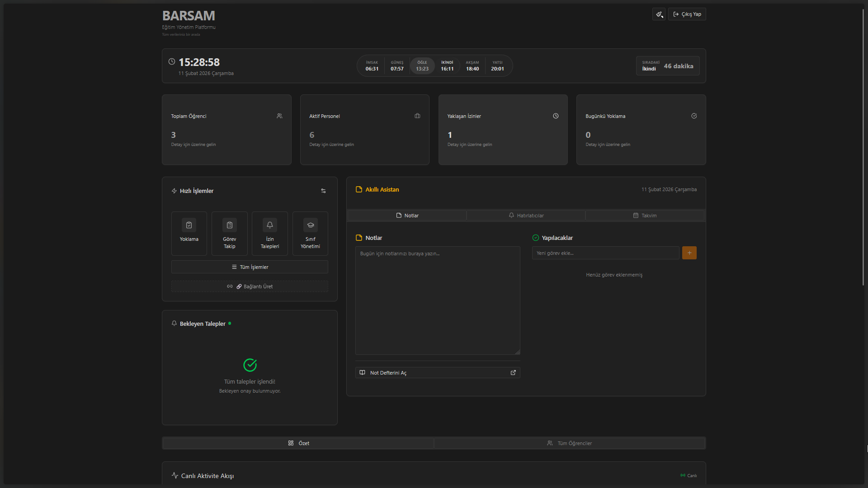Click into the Yeni görev ekle field
This screenshot has width=868, height=488.
tap(605, 253)
